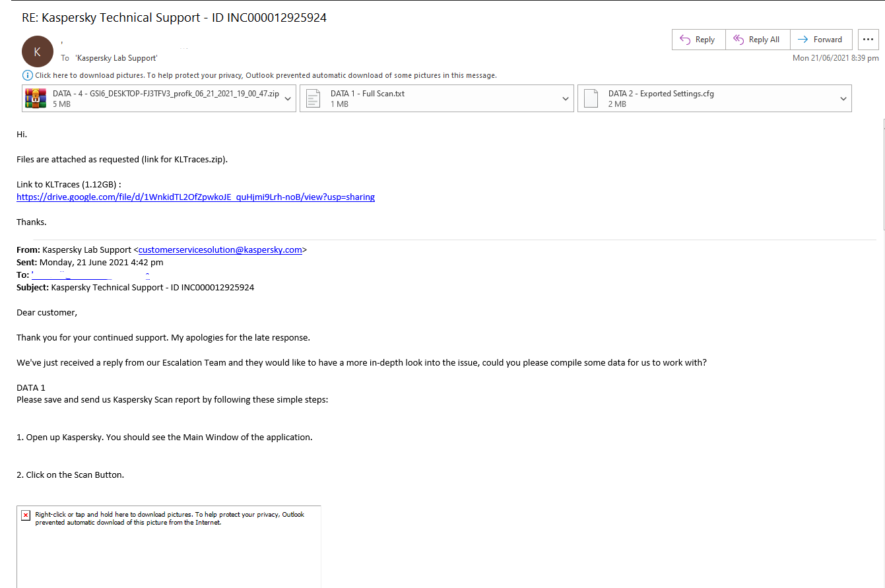Screen dimensions: 885x588
Task: Click the paragraph mentioning the Escalation Team
Action: (x=362, y=363)
